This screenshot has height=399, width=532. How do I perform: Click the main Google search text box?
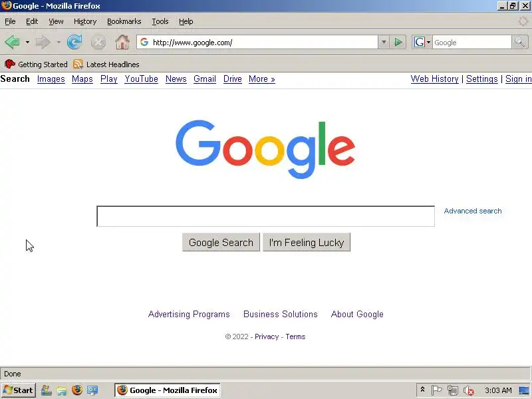pos(265,215)
